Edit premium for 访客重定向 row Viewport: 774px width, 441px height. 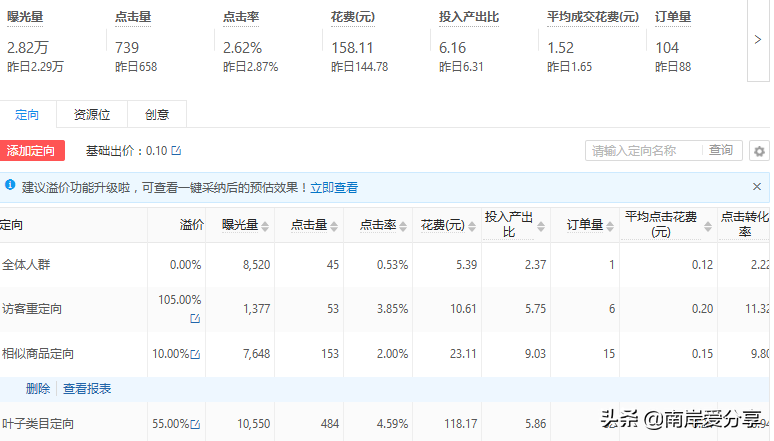195,319
